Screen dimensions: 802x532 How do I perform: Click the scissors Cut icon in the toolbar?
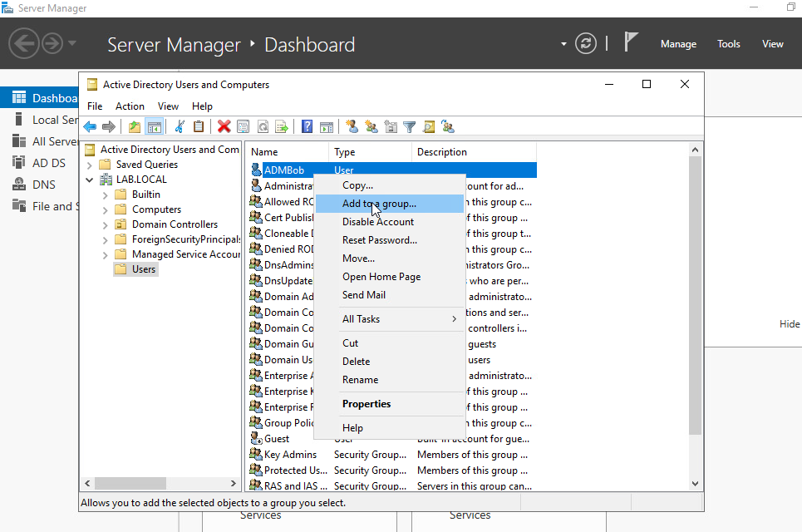tap(180, 127)
